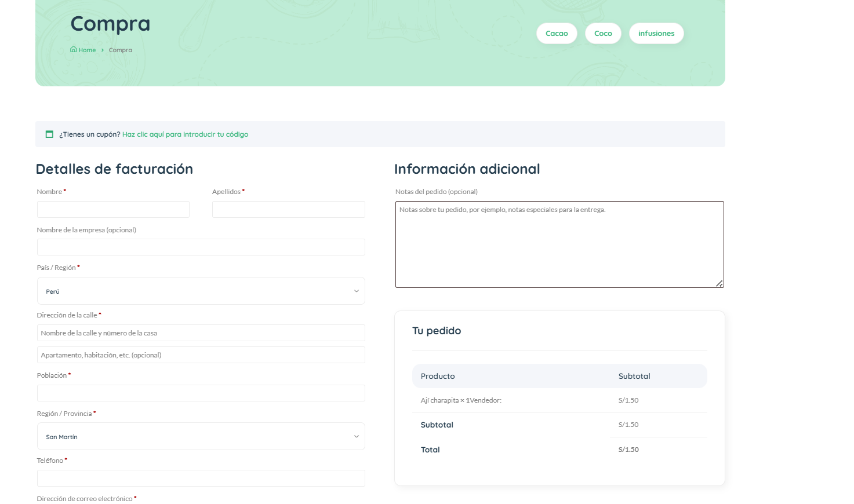
Task: Open the País / Región dropdown
Action: (201, 291)
